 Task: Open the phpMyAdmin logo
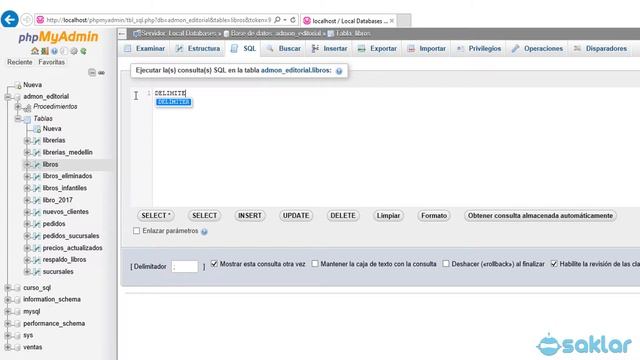coord(58,37)
